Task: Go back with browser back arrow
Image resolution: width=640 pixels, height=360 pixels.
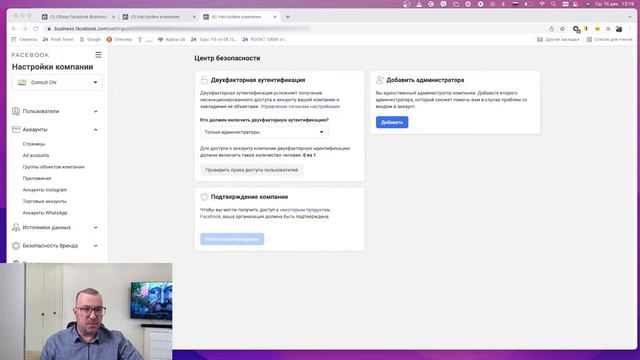Action: pyautogui.click(x=14, y=29)
